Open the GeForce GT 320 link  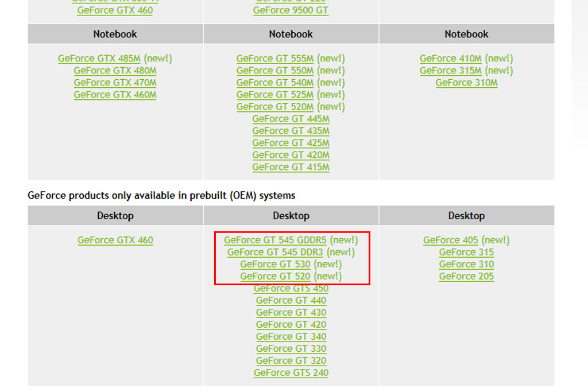[291, 360]
